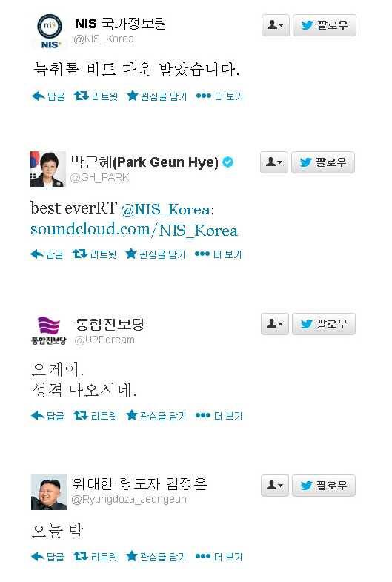Follow the Ryungdoza_Jeongeun account
The width and height of the screenshot is (392, 582).
[324, 486]
